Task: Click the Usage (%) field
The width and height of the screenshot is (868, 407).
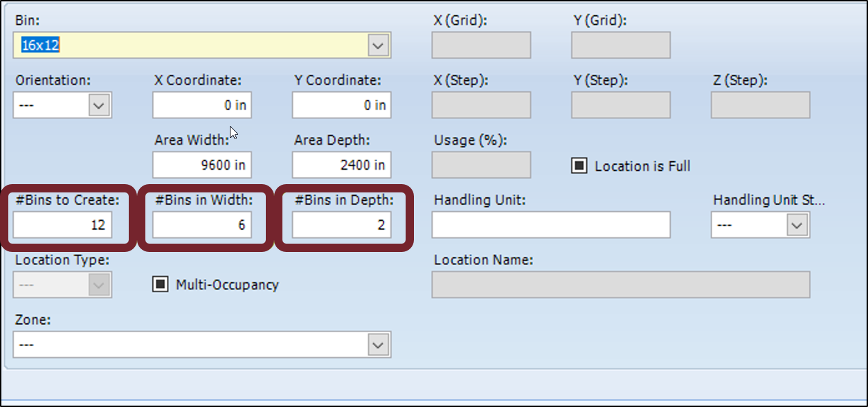Action: (481, 165)
